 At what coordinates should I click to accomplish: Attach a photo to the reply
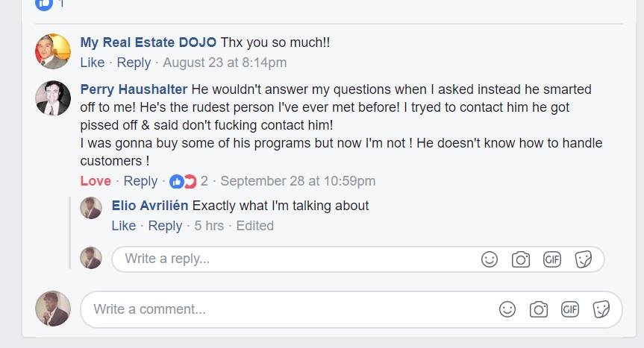click(x=520, y=259)
